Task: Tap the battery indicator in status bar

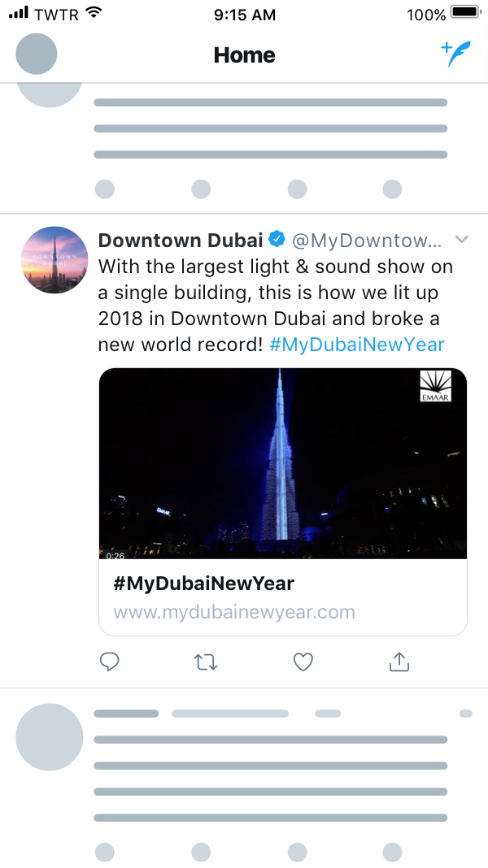Action: pyautogui.click(x=466, y=13)
